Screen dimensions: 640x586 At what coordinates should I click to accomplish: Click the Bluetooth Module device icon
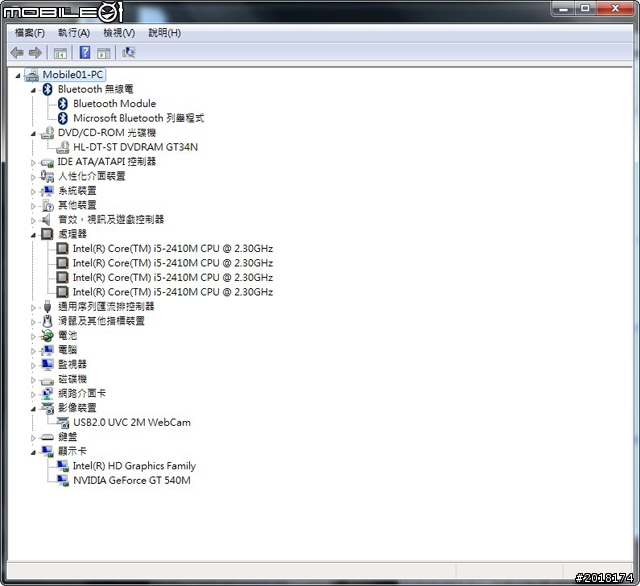62,104
